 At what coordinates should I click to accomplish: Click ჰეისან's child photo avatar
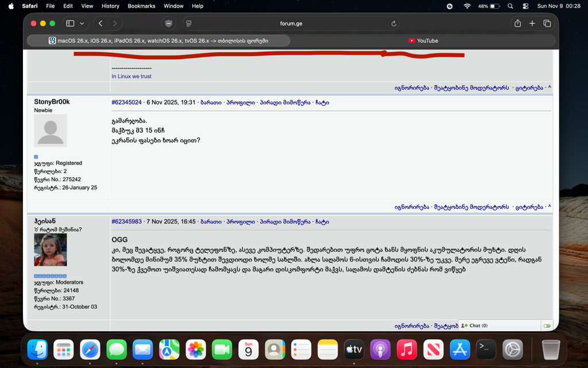tap(50, 250)
